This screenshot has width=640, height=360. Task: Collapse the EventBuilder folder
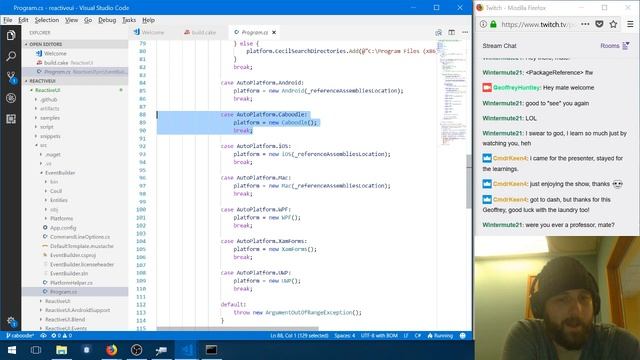60,173
